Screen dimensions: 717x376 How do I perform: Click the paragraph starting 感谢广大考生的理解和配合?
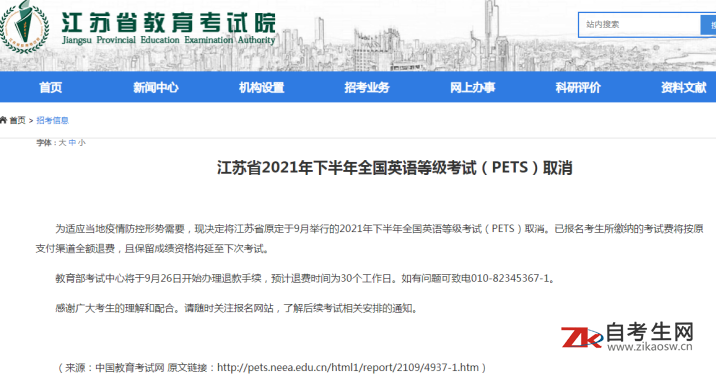click(x=237, y=308)
